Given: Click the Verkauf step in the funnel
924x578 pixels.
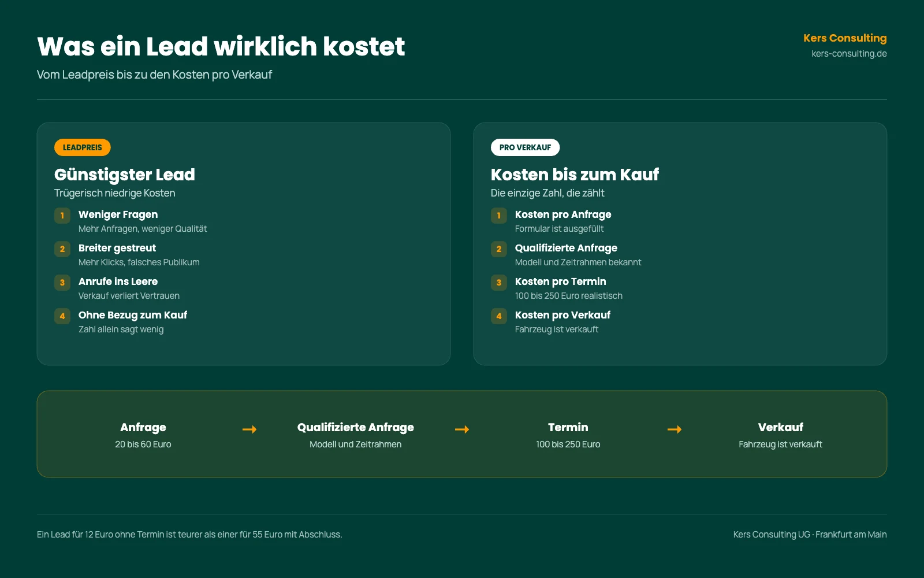Looking at the screenshot, I should coord(781,427).
